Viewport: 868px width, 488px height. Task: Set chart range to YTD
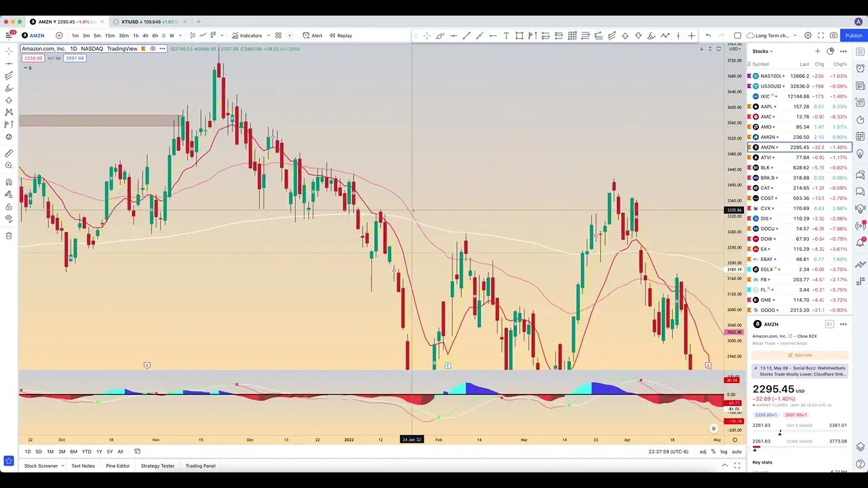click(x=86, y=451)
